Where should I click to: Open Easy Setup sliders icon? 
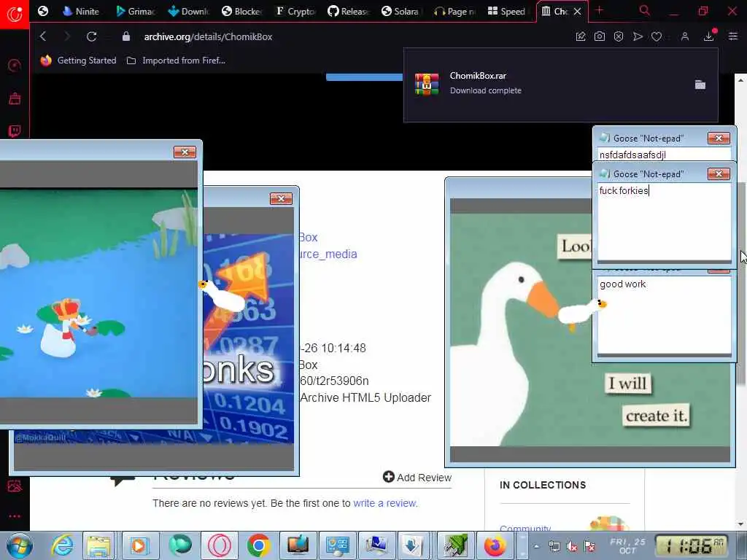732,36
